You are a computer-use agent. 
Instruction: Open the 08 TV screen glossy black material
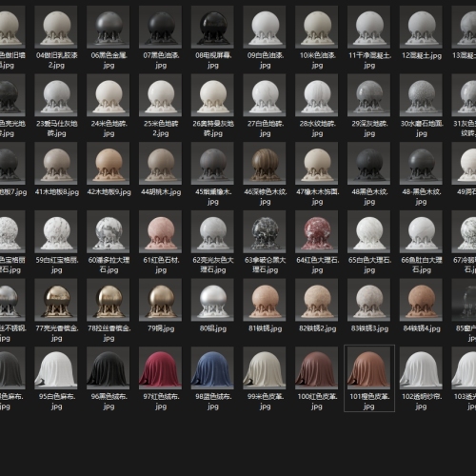click(212, 27)
